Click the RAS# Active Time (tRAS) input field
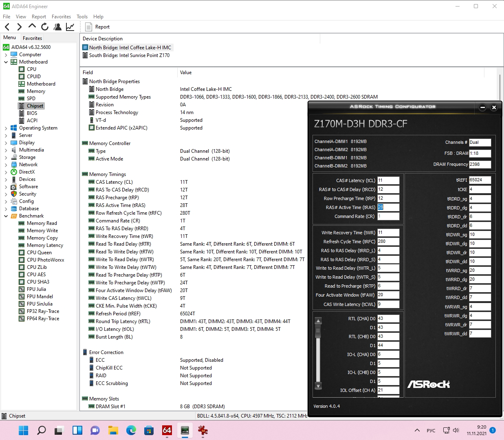This screenshot has width=504, height=440. (x=388, y=207)
